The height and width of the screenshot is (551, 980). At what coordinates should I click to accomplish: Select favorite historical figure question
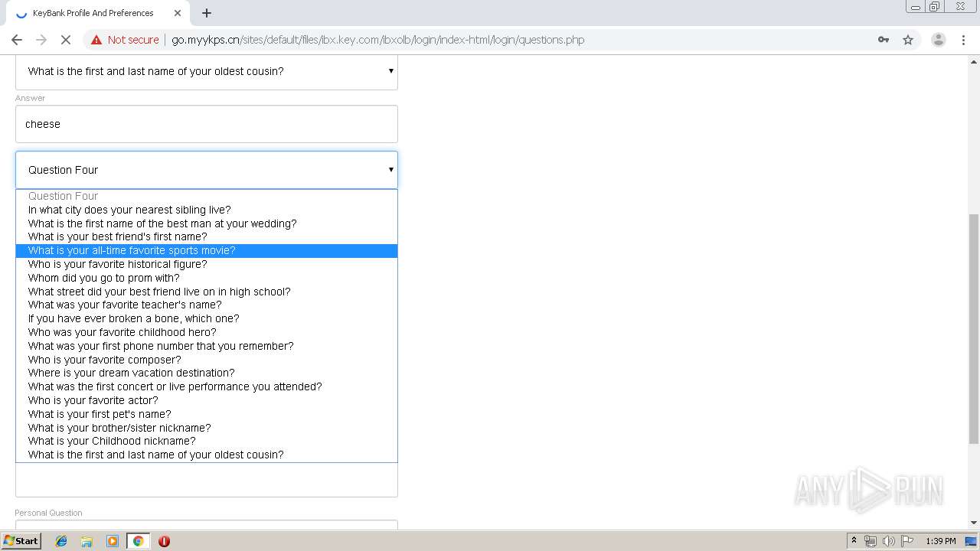tap(207, 264)
